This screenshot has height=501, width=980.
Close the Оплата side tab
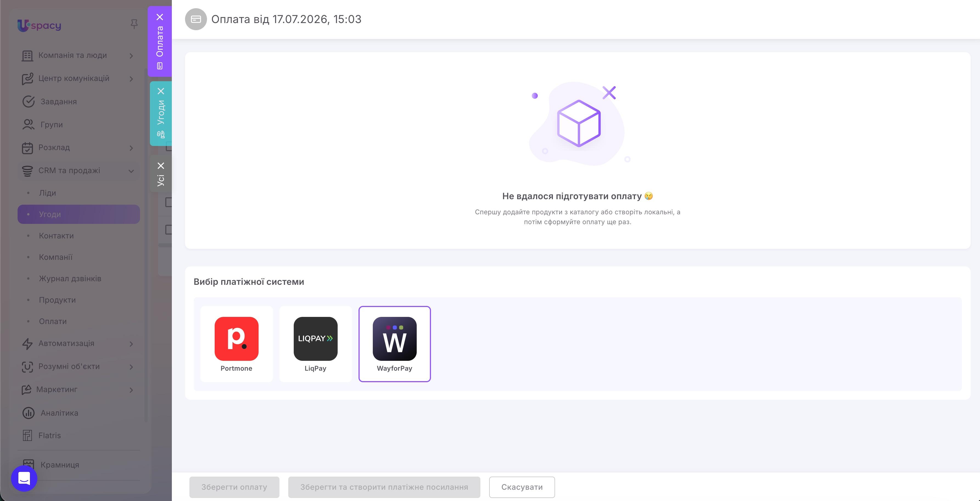(x=160, y=17)
